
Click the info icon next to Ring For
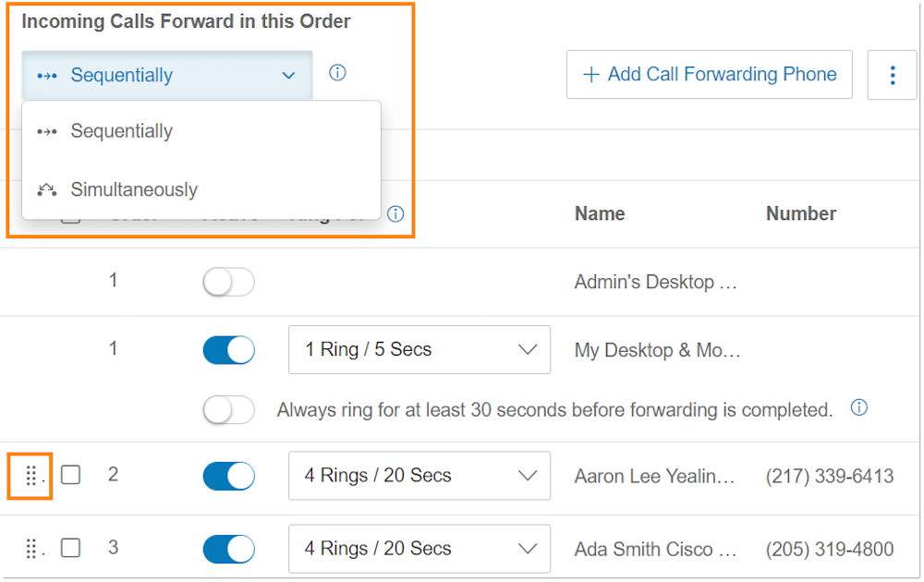(395, 214)
